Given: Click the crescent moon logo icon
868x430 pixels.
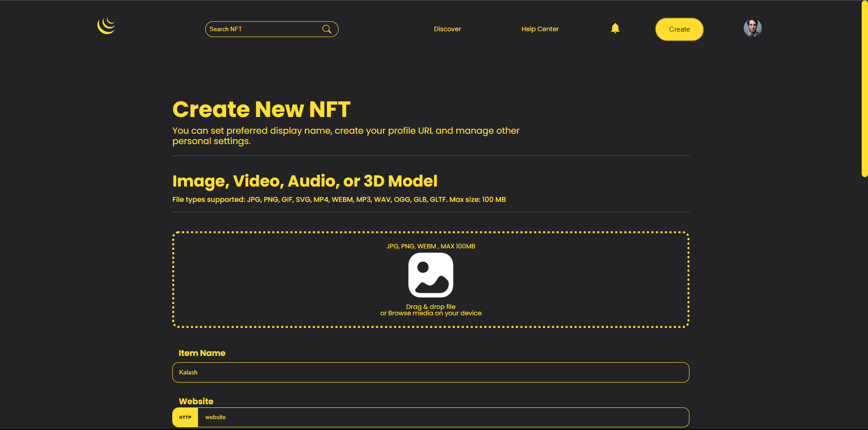Looking at the screenshot, I should click(105, 26).
